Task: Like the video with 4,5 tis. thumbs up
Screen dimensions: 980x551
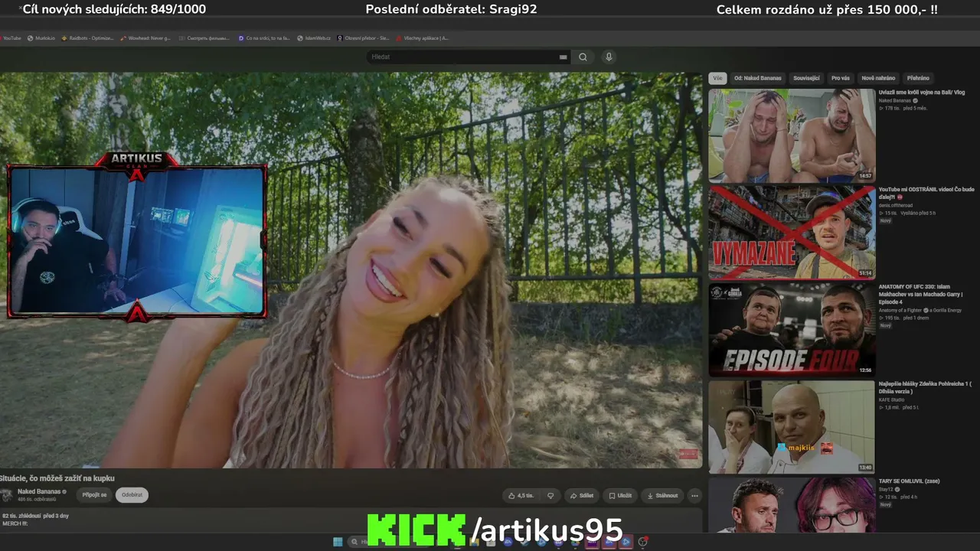Action: 521,495
